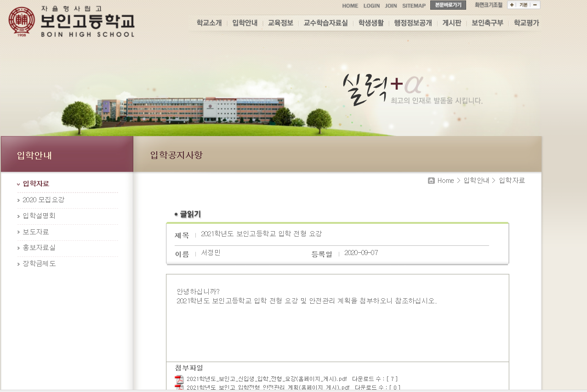Click the 입학공지사항 page heading
Image resolution: width=587 pixels, height=392 pixels.
coord(177,155)
